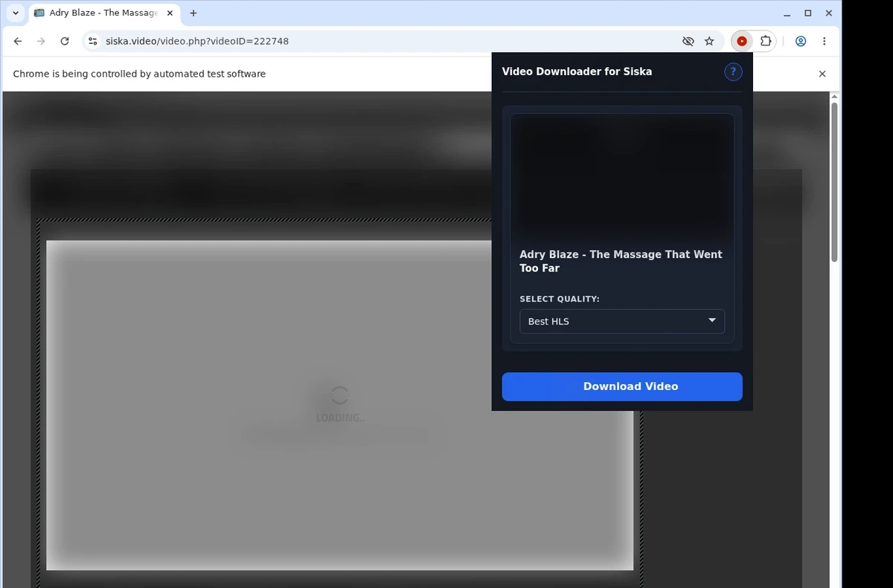Click the scrollbar up arrow
Screen dimensions: 893x588
834,97
